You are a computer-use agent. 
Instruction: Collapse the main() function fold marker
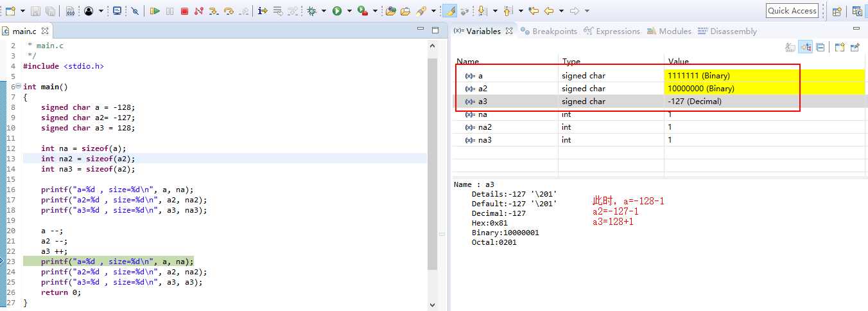click(17, 87)
